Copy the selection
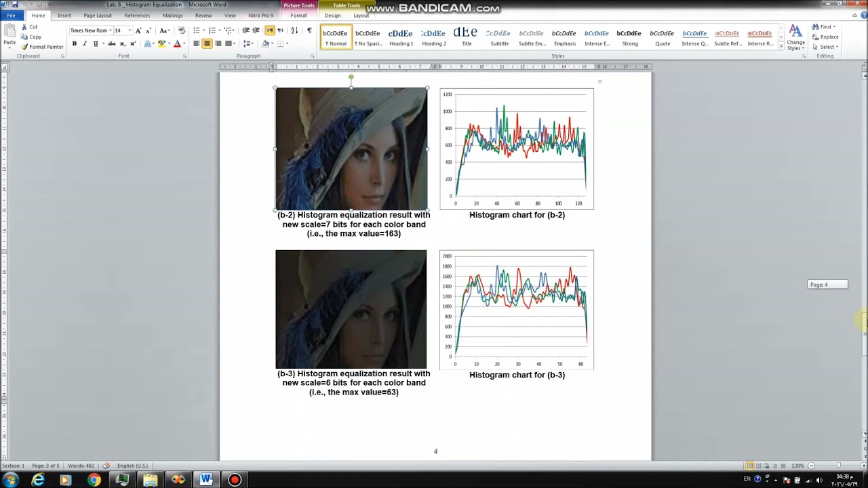This screenshot has height=488, width=868. coord(31,37)
